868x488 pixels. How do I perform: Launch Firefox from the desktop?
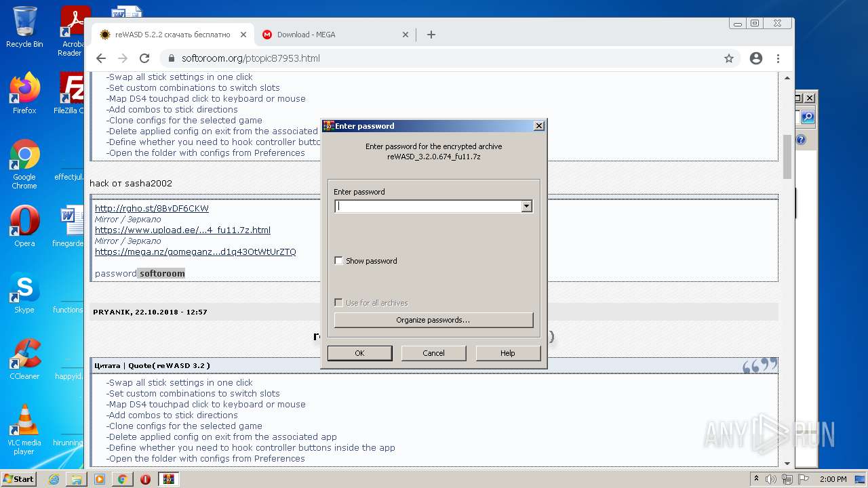pyautogui.click(x=24, y=94)
